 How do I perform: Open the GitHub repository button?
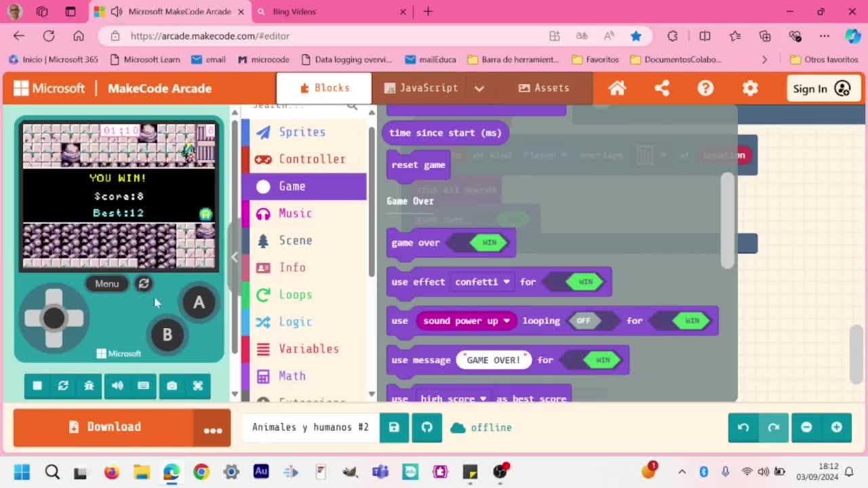427,428
